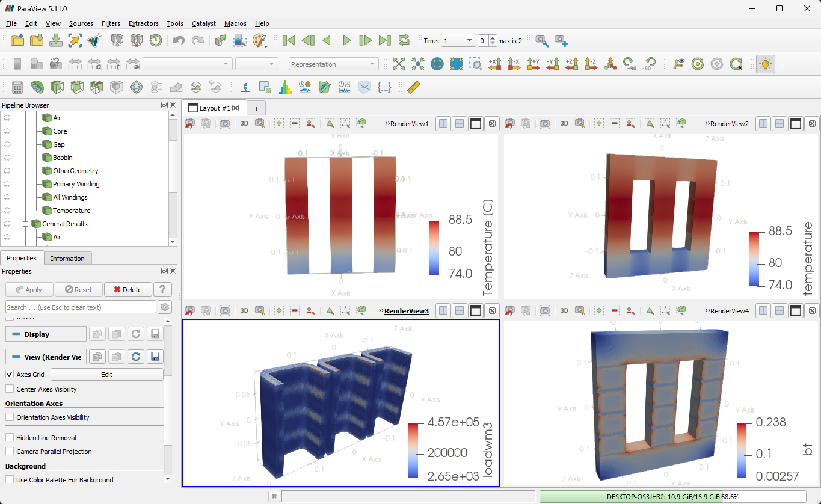Click the Undo arrow in the toolbar
This screenshot has height=504, width=821.
(x=178, y=40)
